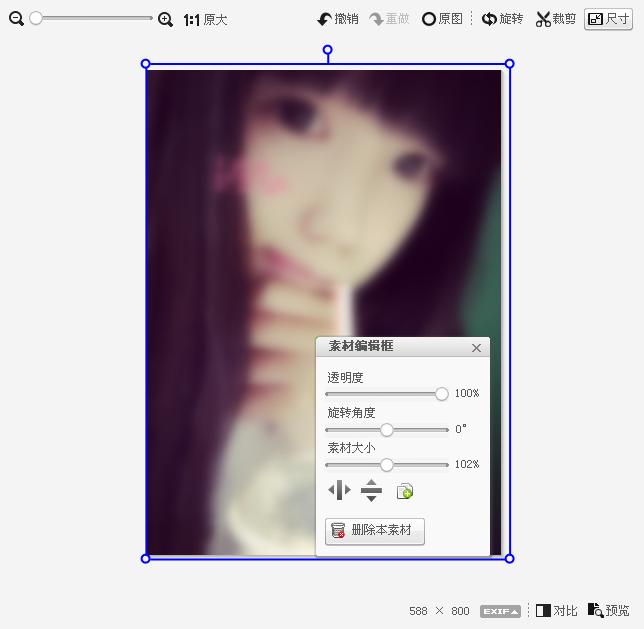Open the 裁剪 crop tool
This screenshot has width=644, height=629.
click(555, 19)
